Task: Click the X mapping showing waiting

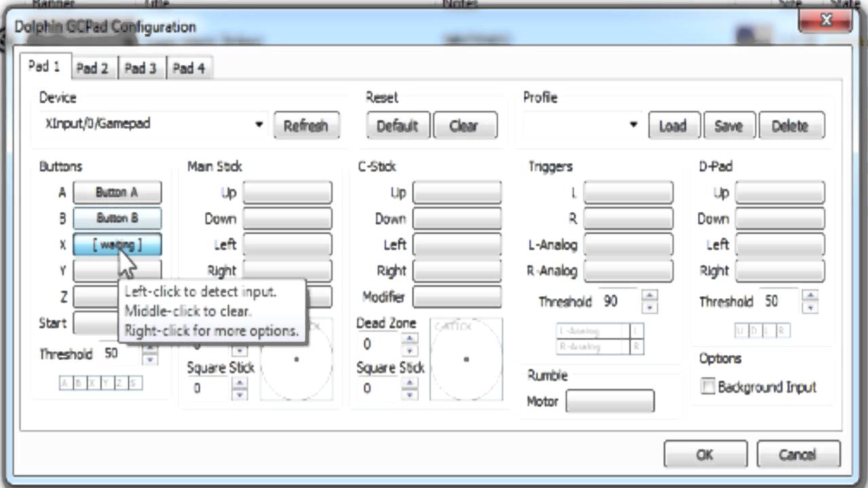Action: [117, 245]
